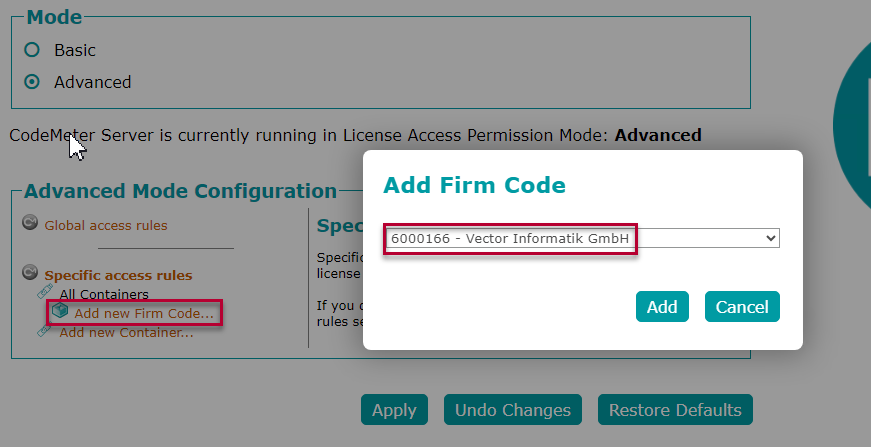871x447 pixels.
Task: Click the dongle icon beside Add new Container
Action: pyautogui.click(x=46, y=331)
